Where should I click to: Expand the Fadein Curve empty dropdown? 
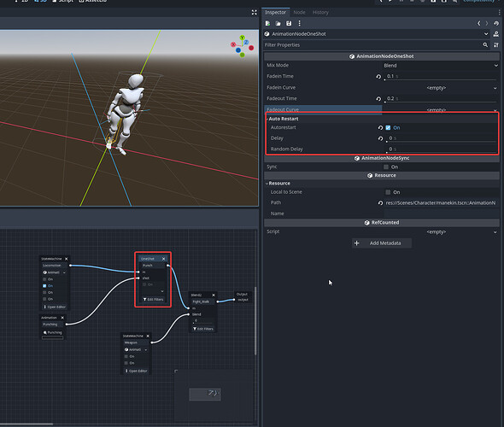pyautogui.click(x=440, y=88)
